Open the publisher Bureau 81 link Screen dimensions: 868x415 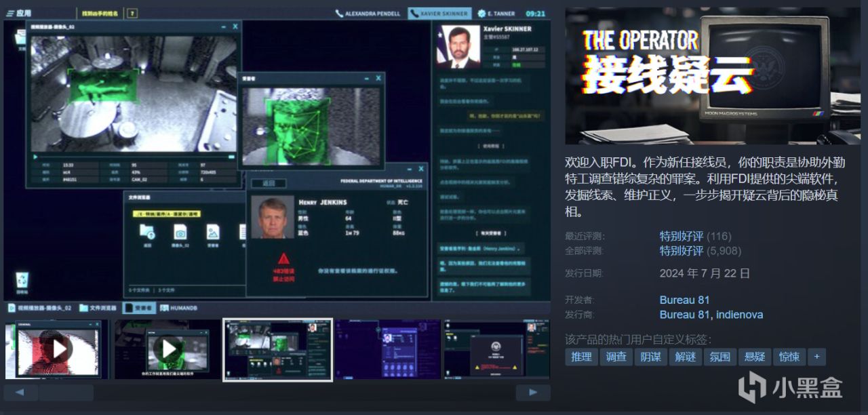click(x=686, y=314)
